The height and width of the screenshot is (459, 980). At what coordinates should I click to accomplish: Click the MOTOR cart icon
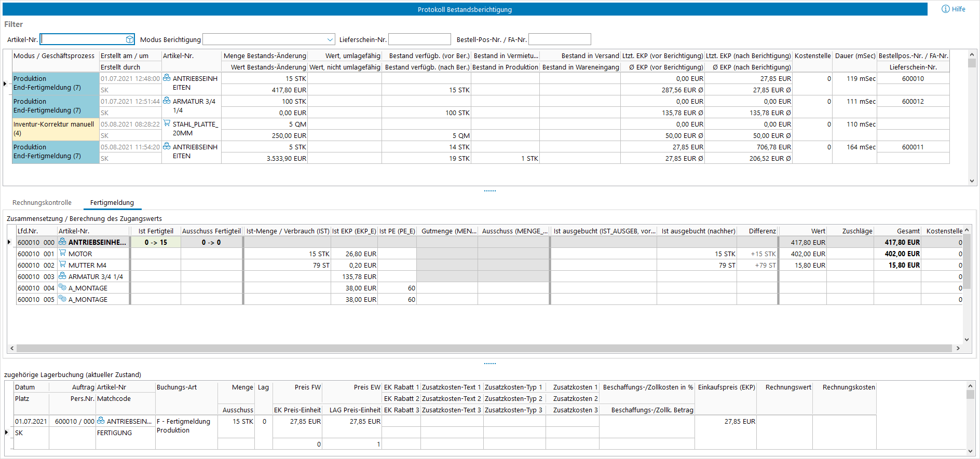click(x=62, y=253)
